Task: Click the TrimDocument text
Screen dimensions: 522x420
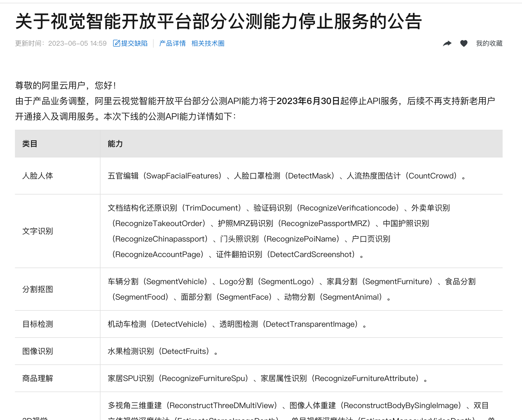Action: coord(211,208)
